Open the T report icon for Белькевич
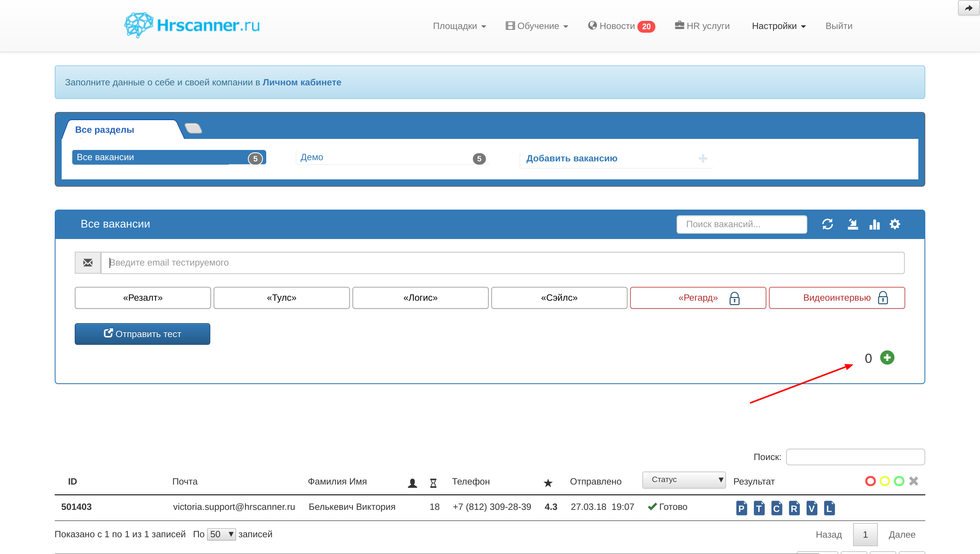The height and width of the screenshot is (554, 980). point(759,508)
